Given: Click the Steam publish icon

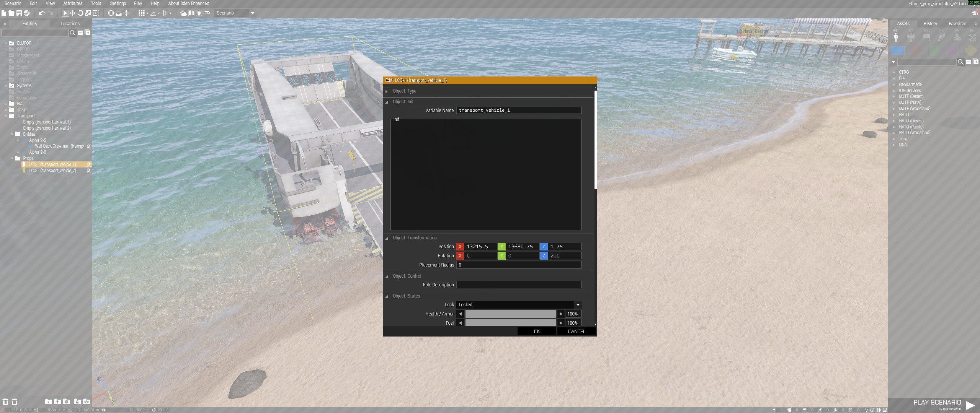Looking at the screenshot, I should coord(27,13).
